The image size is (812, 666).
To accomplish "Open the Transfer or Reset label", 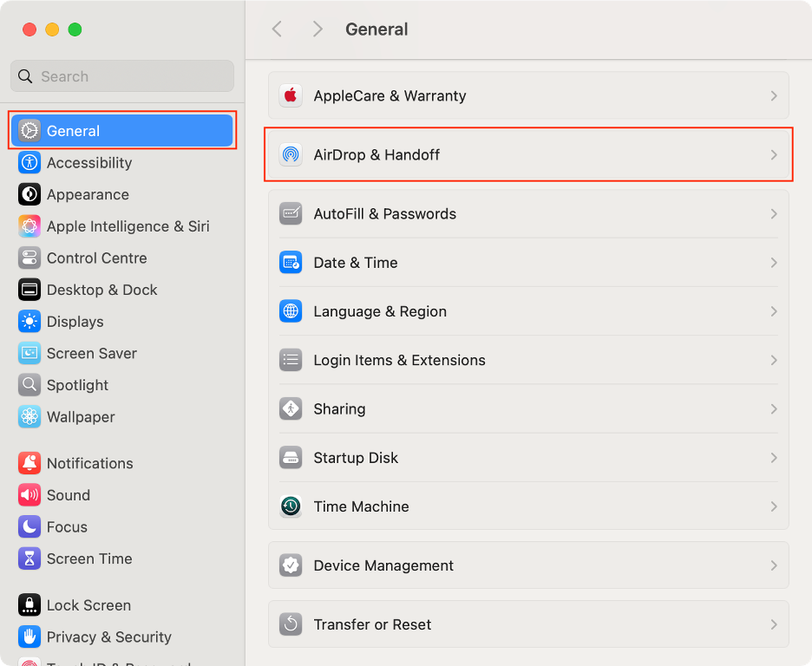I will [x=372, y=624].
